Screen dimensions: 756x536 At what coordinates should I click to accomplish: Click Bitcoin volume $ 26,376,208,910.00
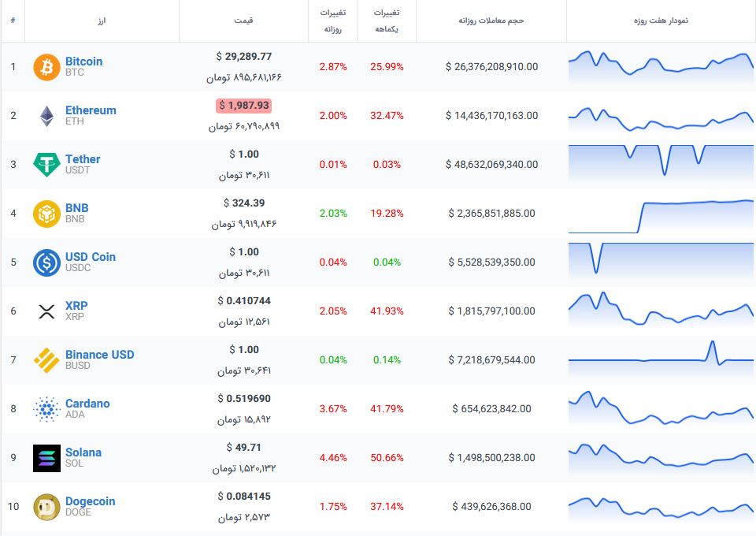pyautogui.click(x=491, y=67)
